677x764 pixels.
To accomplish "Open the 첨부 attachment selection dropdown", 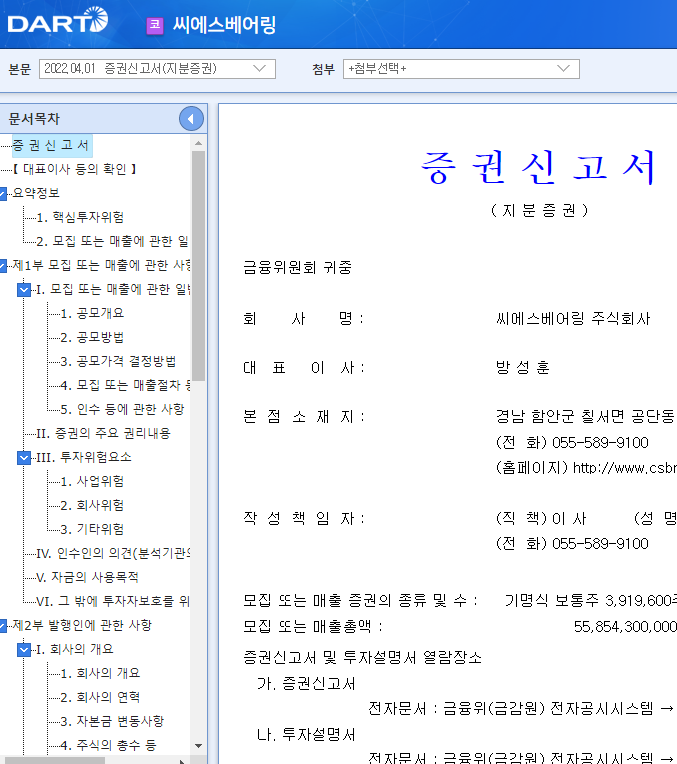I will click(461, 69).
